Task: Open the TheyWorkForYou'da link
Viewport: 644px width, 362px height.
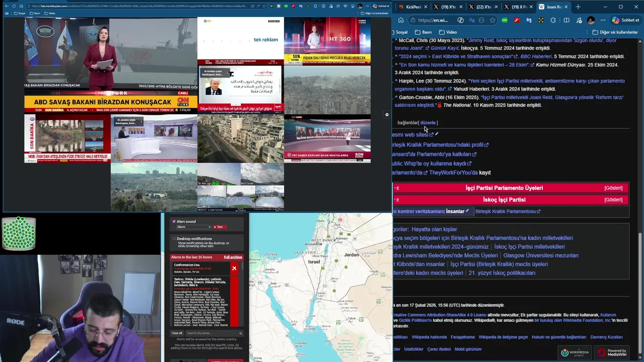Action: tap(453, 172)
